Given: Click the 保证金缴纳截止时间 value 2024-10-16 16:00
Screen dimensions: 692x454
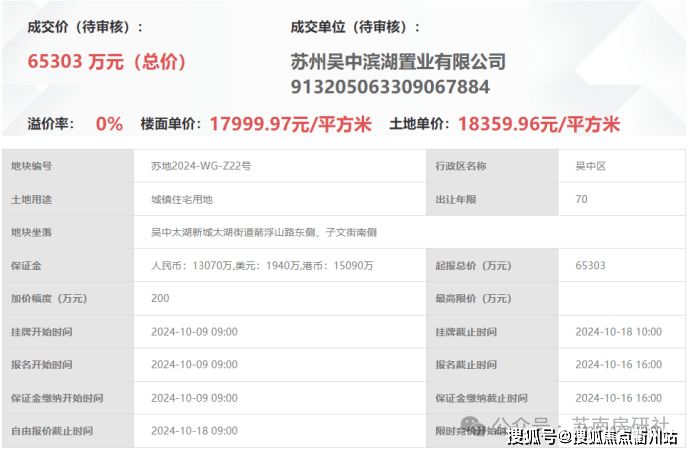Looking at the screenshot, I should [x=619, y=398].
